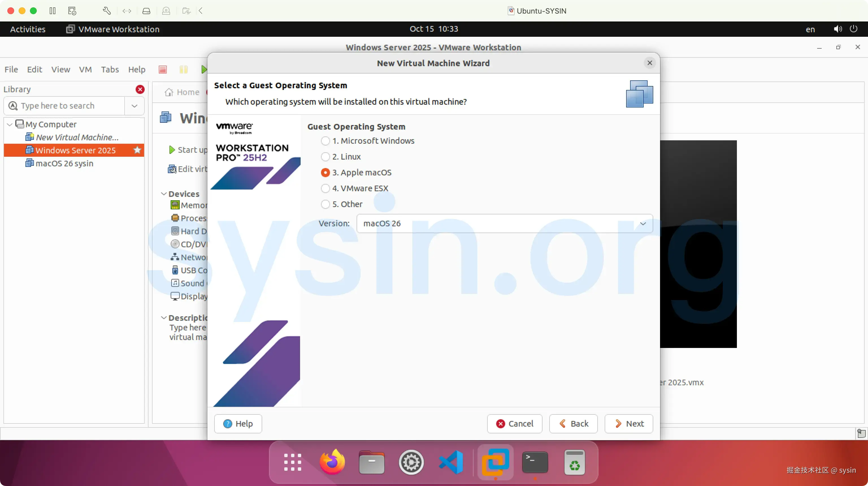Click the hard disk toolbar icon

(146, 10)
